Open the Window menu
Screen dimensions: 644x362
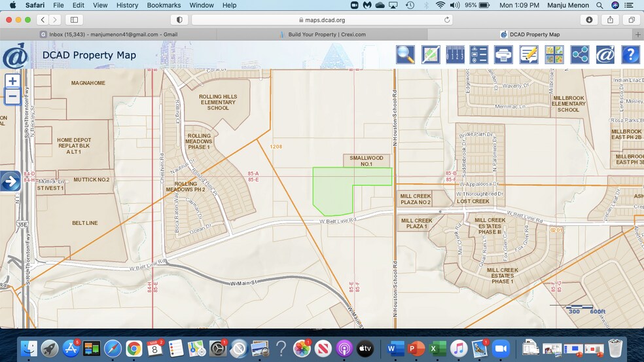202,5
